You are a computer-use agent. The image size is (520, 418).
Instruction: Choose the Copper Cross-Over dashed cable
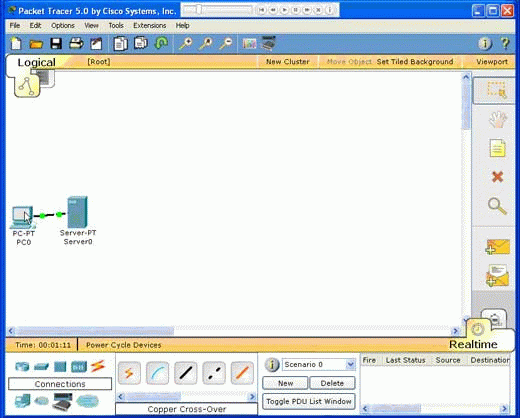(214, 373)
